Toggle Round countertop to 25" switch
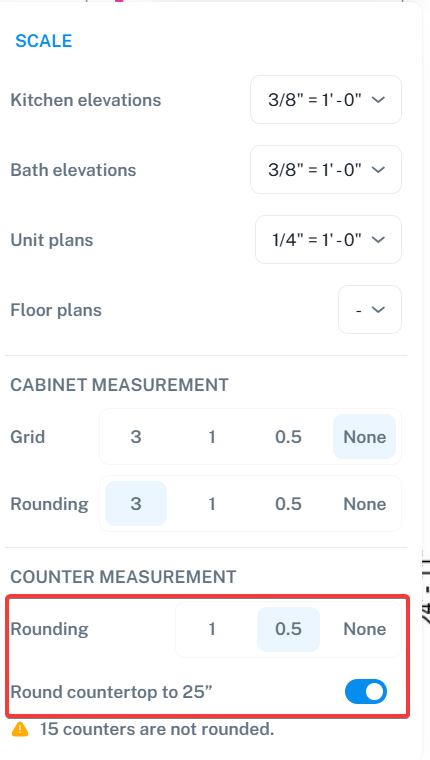The height and width of the screenshot is (760, 430). [x=366, y=692]
